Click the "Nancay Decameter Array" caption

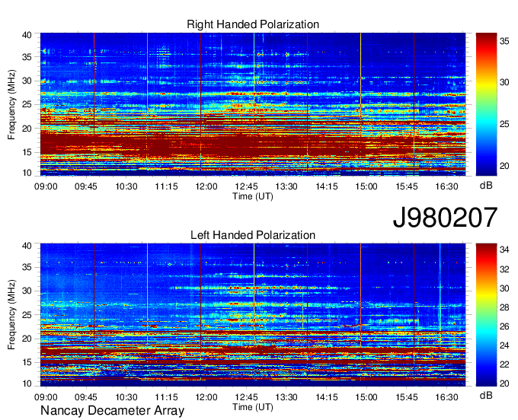tap(112, 411)
